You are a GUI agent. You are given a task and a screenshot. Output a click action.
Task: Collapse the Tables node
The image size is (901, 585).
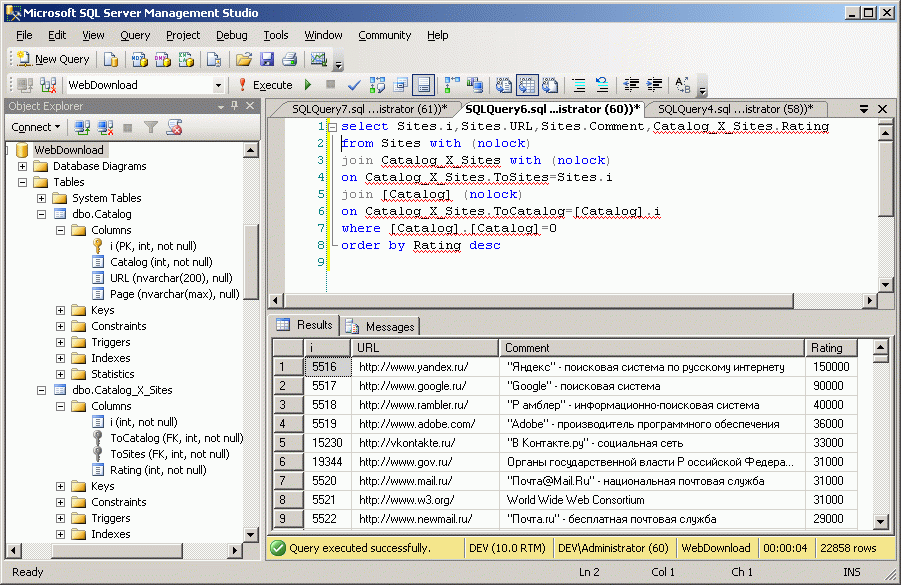[22, 182]
